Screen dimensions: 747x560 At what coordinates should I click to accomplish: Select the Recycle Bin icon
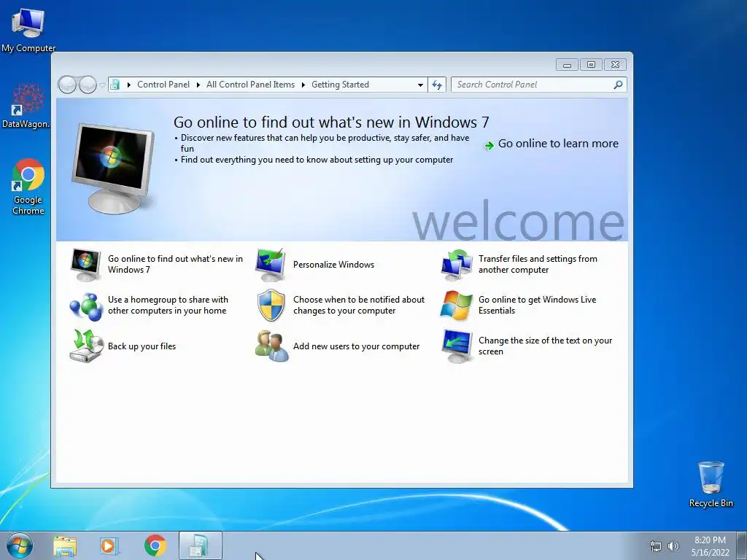(x=711, y=484)
